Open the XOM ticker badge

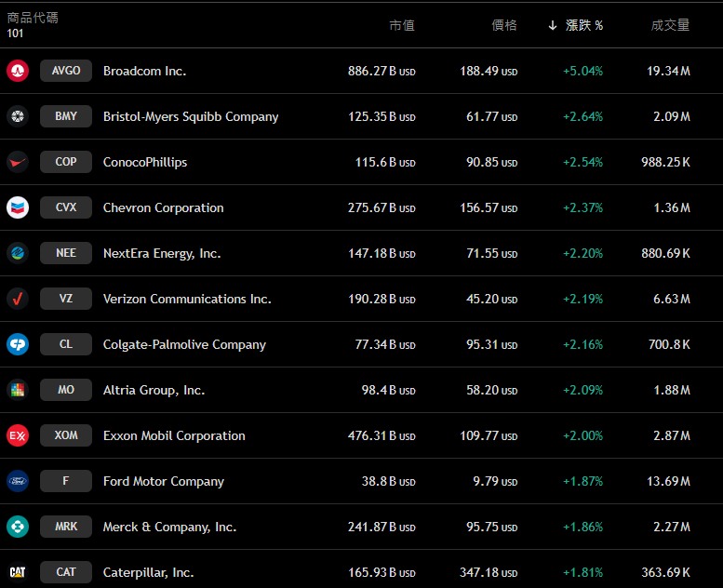click(x=66, y=435)
